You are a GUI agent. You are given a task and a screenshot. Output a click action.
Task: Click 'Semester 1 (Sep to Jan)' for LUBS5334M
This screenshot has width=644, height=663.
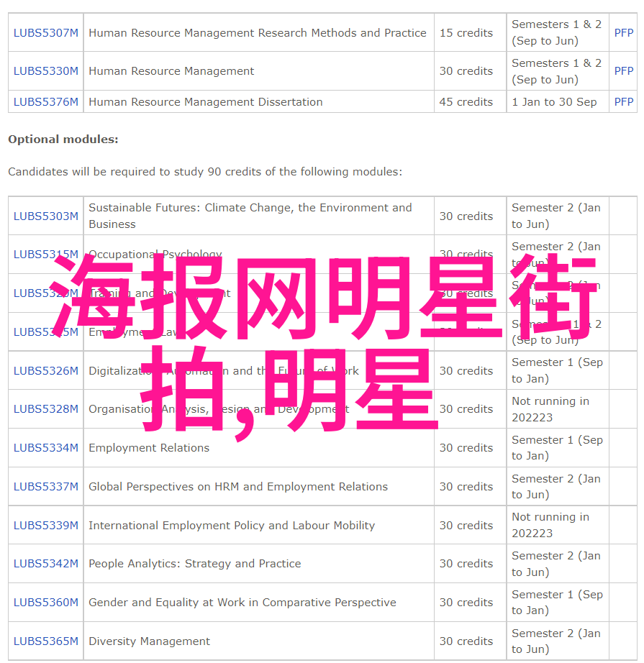(x=557, y=448)
